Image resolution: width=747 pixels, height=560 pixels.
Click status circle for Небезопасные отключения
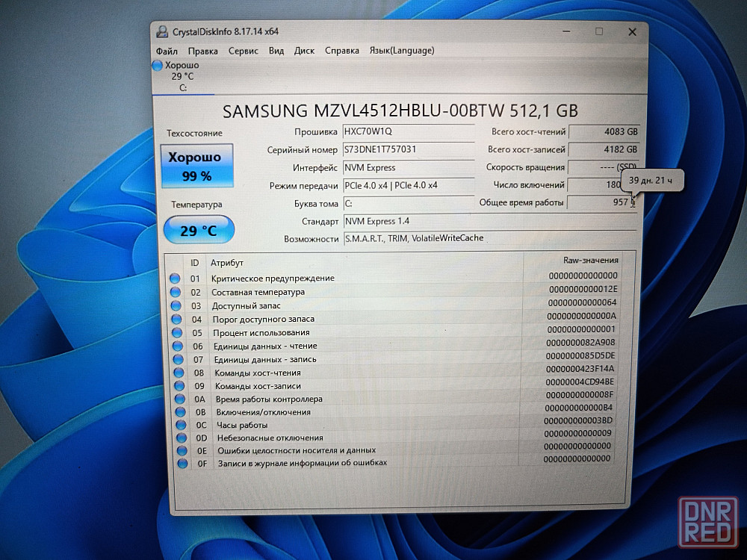(x=182, y=438)
